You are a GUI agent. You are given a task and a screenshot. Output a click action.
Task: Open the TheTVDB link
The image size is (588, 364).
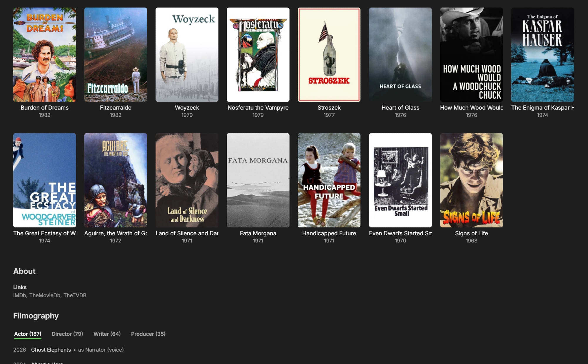75,295
